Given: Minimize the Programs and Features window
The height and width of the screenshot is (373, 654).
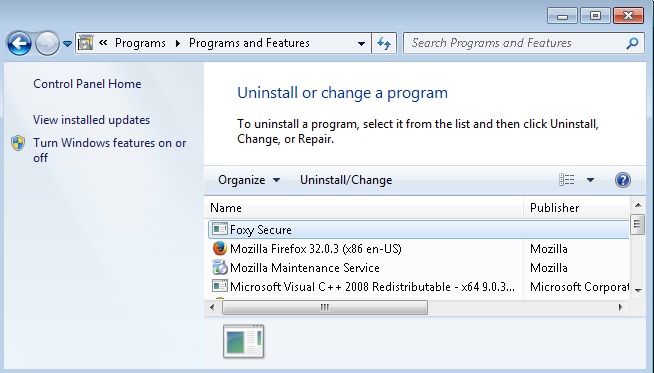Looking at the screenshot, I should pos(562,16).
